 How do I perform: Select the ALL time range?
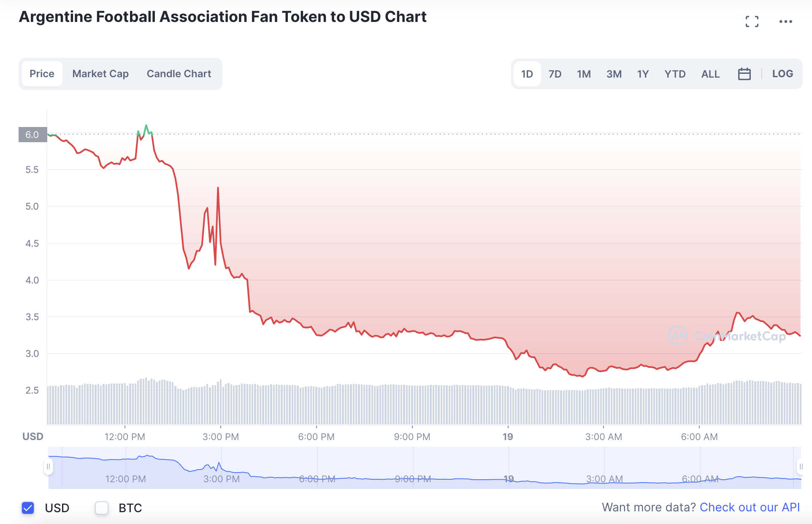(x=710, y=74)
